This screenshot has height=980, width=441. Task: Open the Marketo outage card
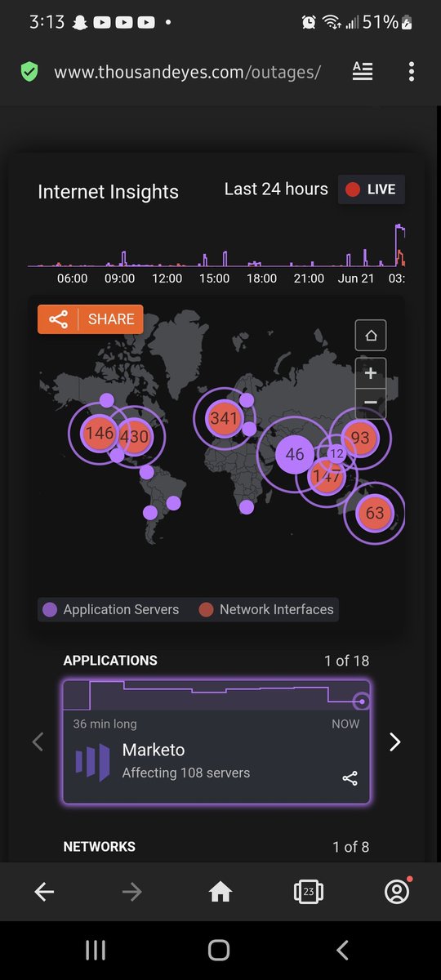tap(216, 742)
